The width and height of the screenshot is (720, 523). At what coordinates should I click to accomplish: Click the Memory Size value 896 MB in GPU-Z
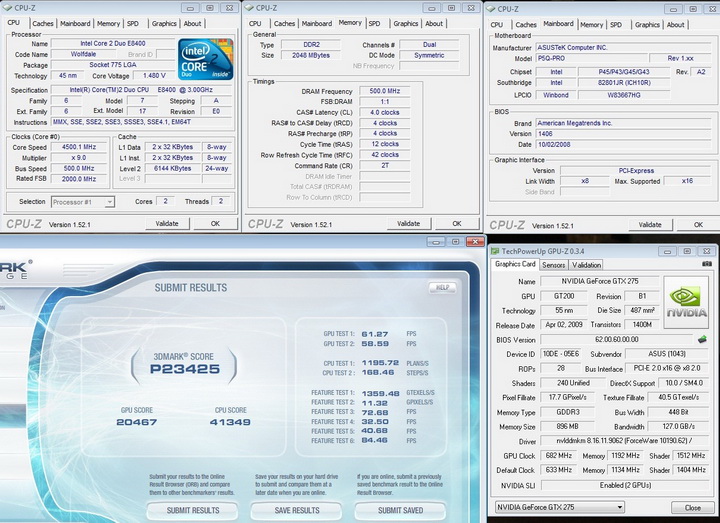[x=567, y=427]
